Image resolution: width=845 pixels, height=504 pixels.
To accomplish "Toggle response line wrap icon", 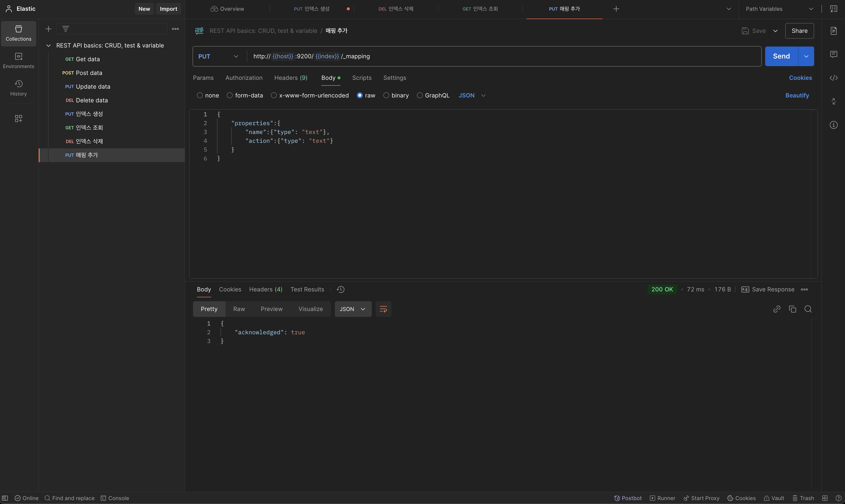I will coord(383,309).
